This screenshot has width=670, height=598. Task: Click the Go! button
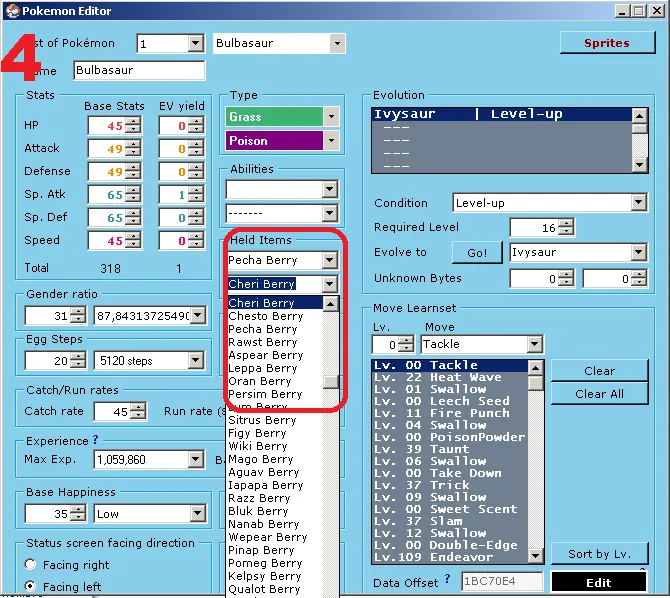coord(477,253)
